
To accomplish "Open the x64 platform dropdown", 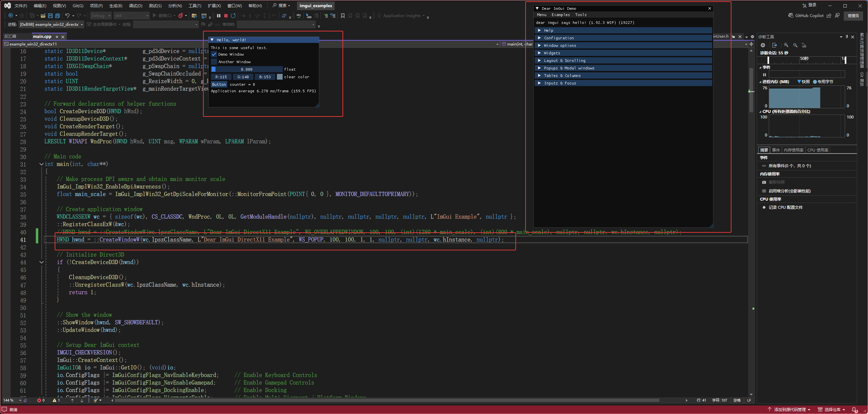I will pos(131,15).
